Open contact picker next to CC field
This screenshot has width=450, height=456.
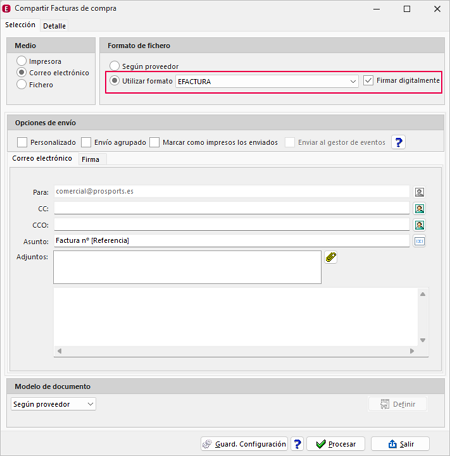click(419, 209)
